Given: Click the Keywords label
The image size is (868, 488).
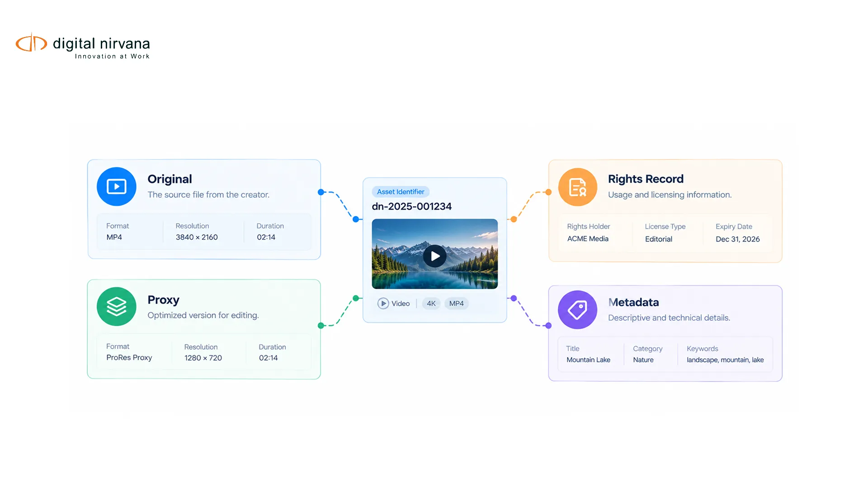Looking at the screenshot, I should [x=702, y=348].
